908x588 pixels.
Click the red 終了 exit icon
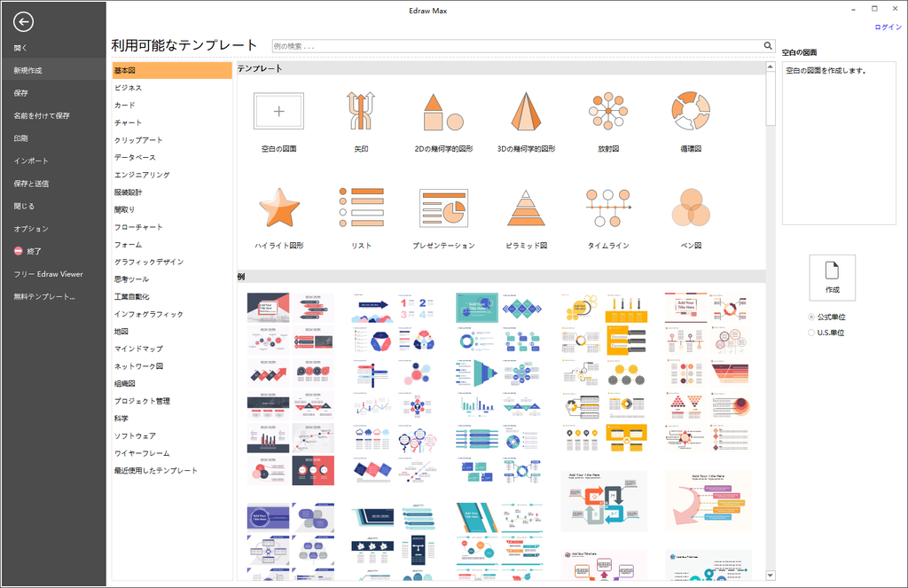(18, 251)
